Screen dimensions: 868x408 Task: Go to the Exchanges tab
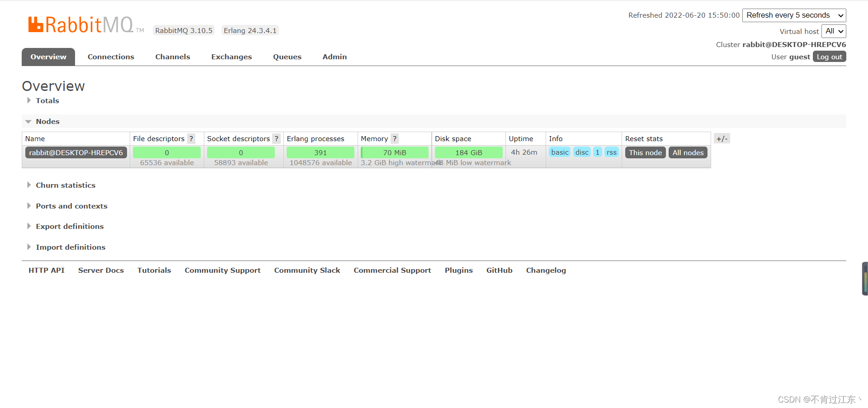[x=231, y=57]
